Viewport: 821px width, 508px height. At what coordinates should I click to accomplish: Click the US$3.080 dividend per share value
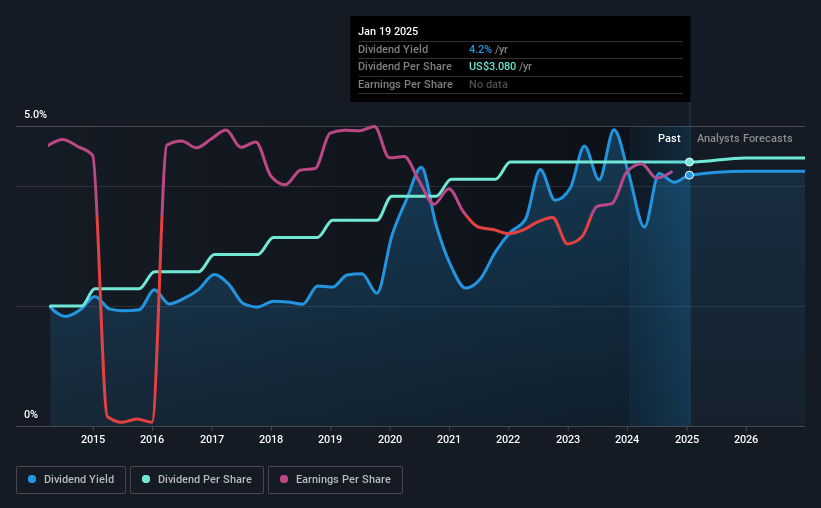(x=492, y=67)
